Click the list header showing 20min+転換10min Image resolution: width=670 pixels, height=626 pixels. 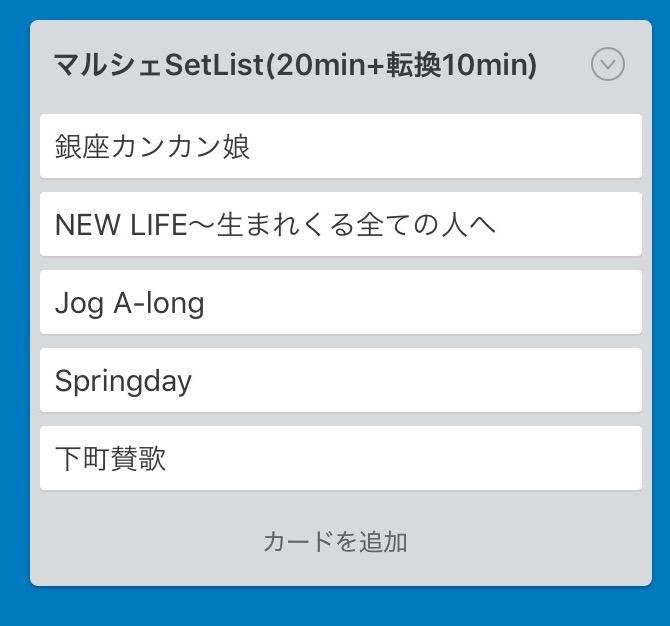(295, 65)
